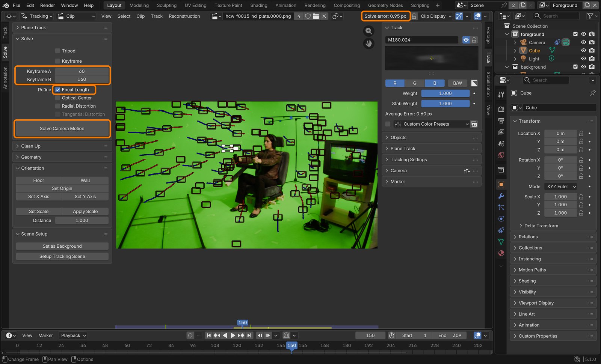
Task: Enable Radial Distortion refinement
Action: coord(57,106)
